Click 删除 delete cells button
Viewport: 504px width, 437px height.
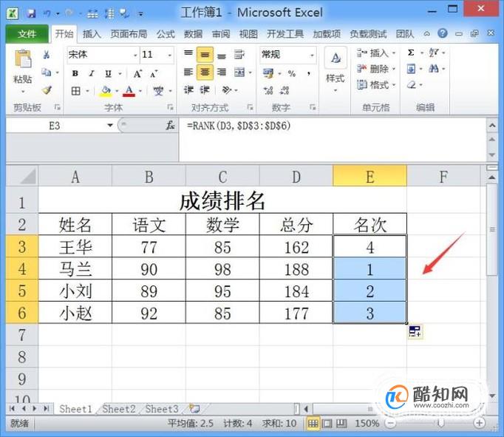tap(375, 69)
